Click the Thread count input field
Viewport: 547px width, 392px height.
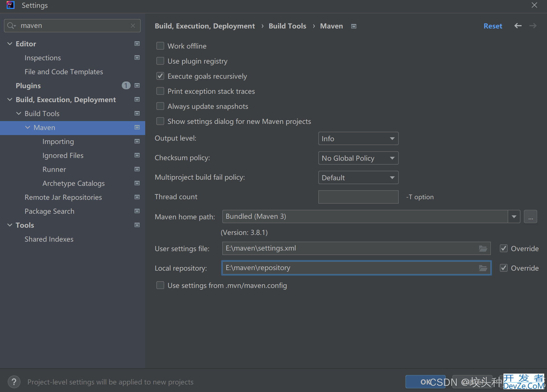click(358, 197)
